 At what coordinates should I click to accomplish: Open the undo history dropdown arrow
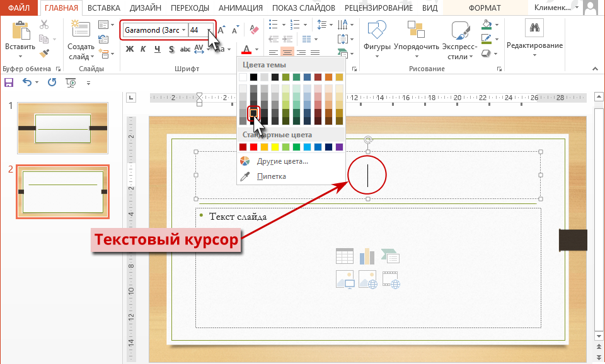coord(37,82)
